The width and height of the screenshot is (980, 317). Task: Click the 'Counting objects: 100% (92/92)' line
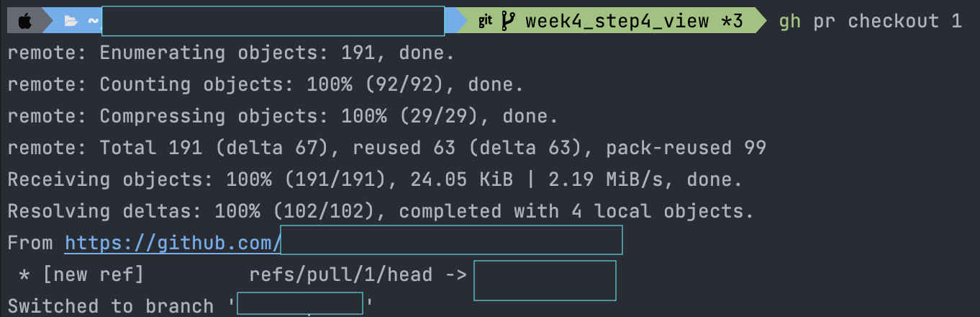(266, 84)
